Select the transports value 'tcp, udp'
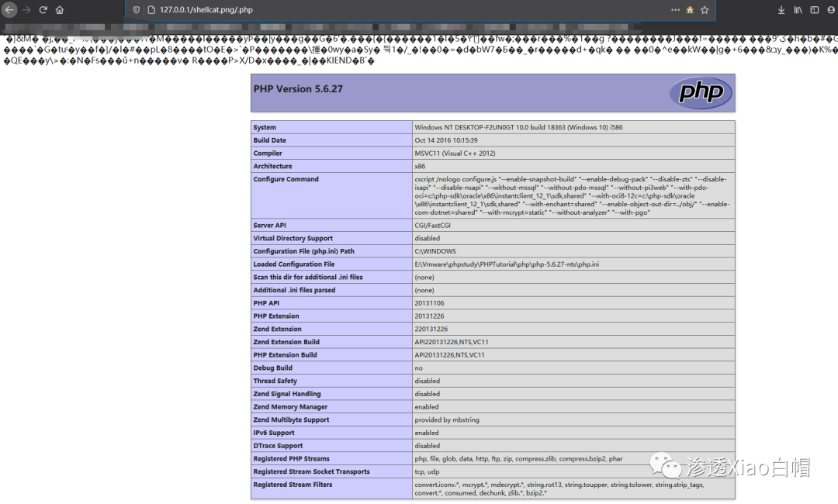Viewport: 838px width, 504px height. (427, 471)
